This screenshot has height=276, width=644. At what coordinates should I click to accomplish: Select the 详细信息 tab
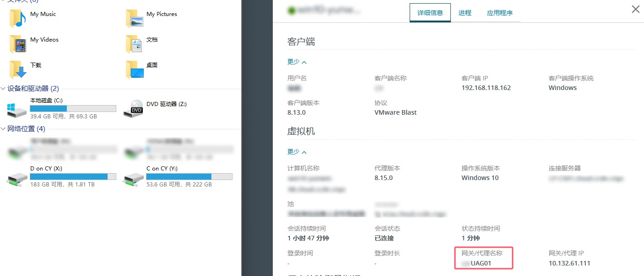tap(430, 13)
